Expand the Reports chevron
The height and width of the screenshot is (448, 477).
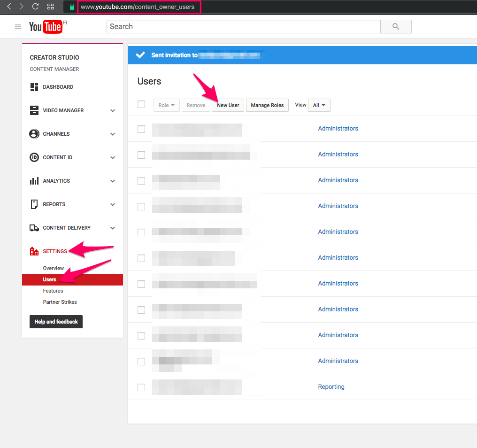coord(113,204)
